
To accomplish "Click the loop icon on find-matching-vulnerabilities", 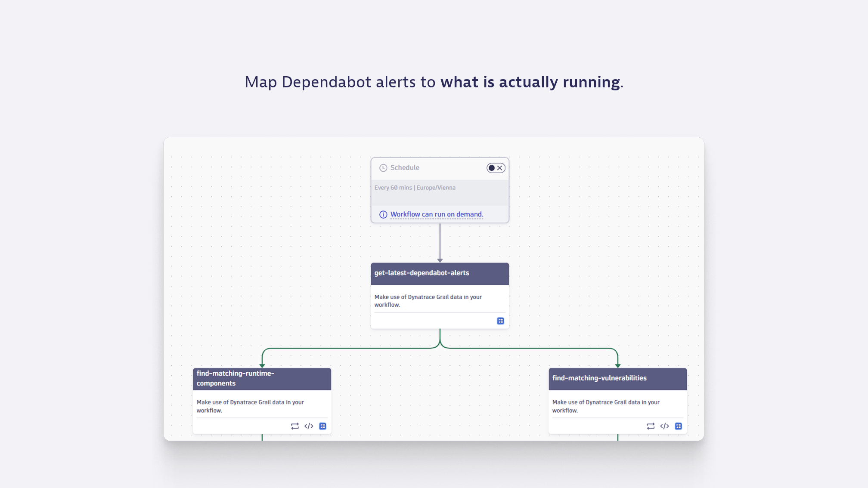I will point(650,426).
